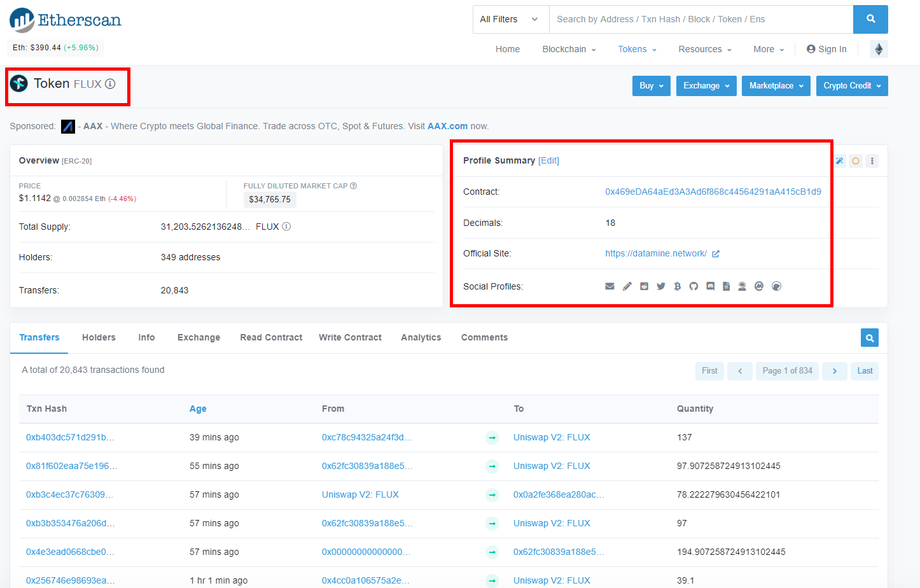Click the previous page chevron button
Screen dimensions: 920x588
pos(740,371)
